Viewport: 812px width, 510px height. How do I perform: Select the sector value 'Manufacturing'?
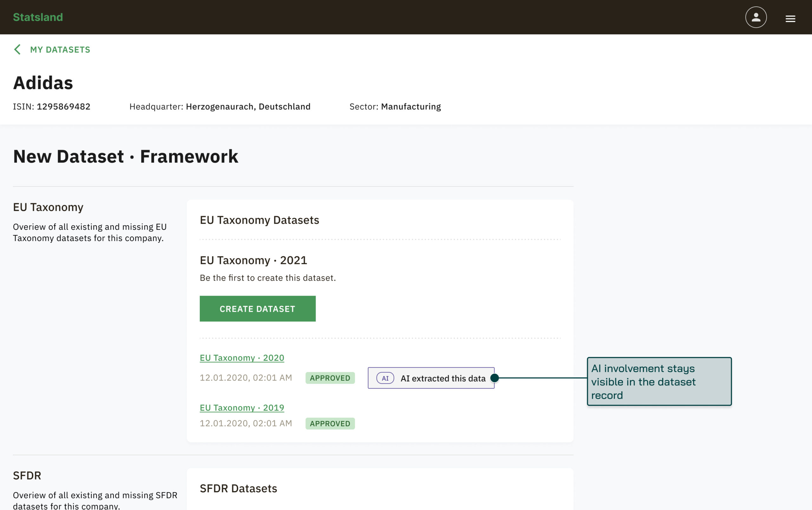coord(411,107)
